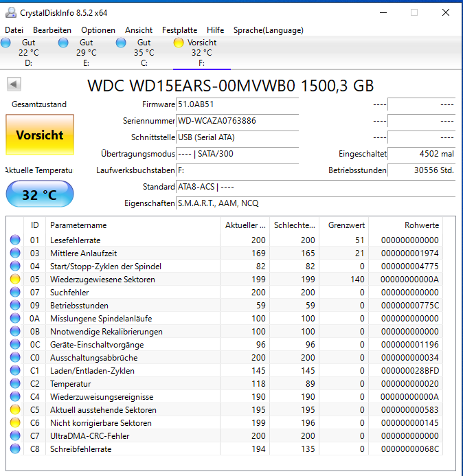Click the Übertragungsmodus field SATA/300
The image size is (463, 476).
click(x=237, y=154)
